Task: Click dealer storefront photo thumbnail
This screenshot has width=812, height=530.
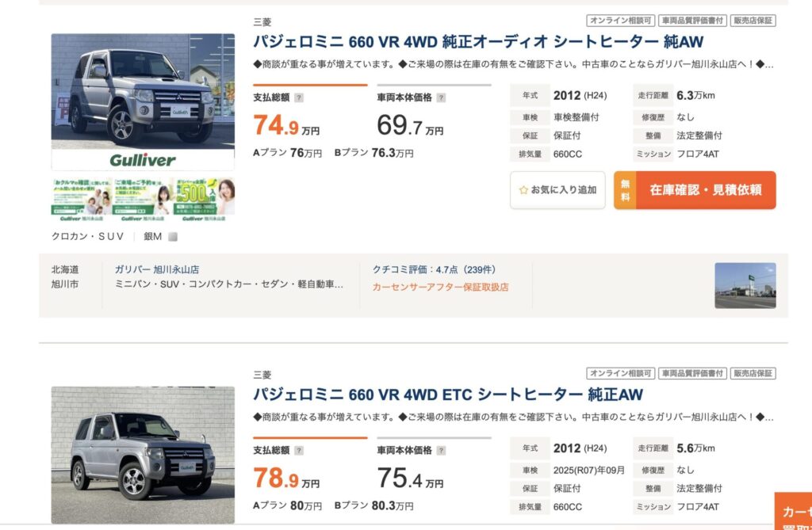Action: 745,285
